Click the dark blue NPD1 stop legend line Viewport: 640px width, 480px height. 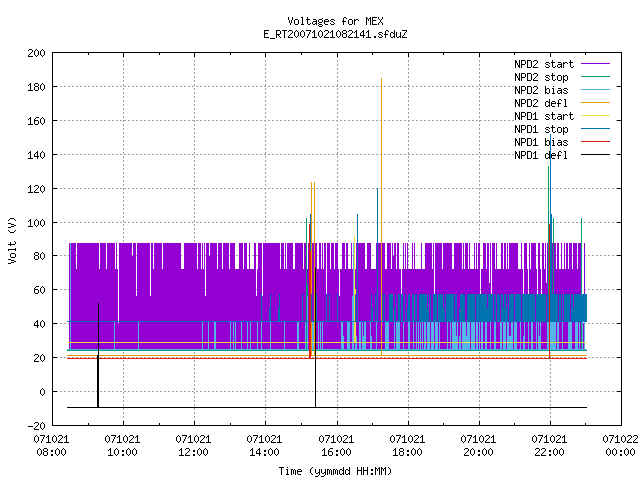pos(596,129)
